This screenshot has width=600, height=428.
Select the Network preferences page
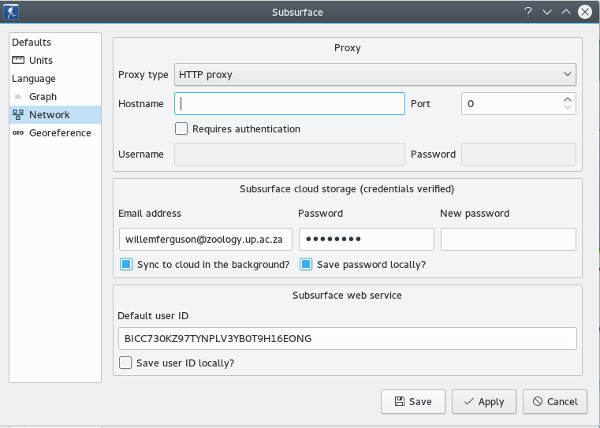click(x=55, y=115)
